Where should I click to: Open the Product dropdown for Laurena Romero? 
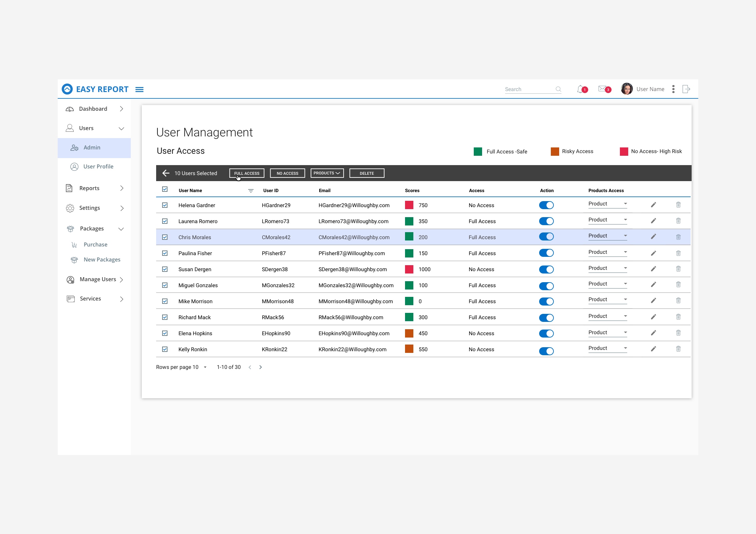tap(608, 220)
